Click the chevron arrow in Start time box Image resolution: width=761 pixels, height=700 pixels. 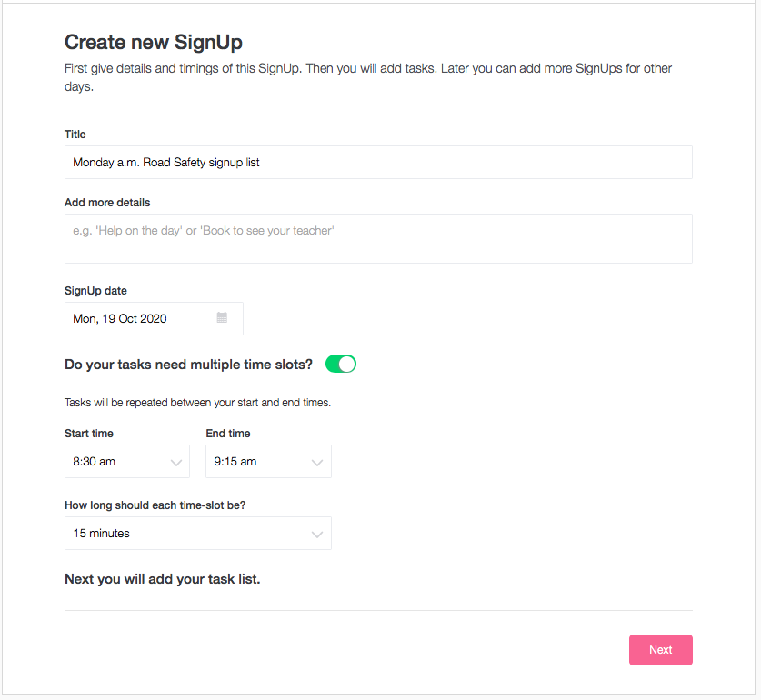(176, 463)
